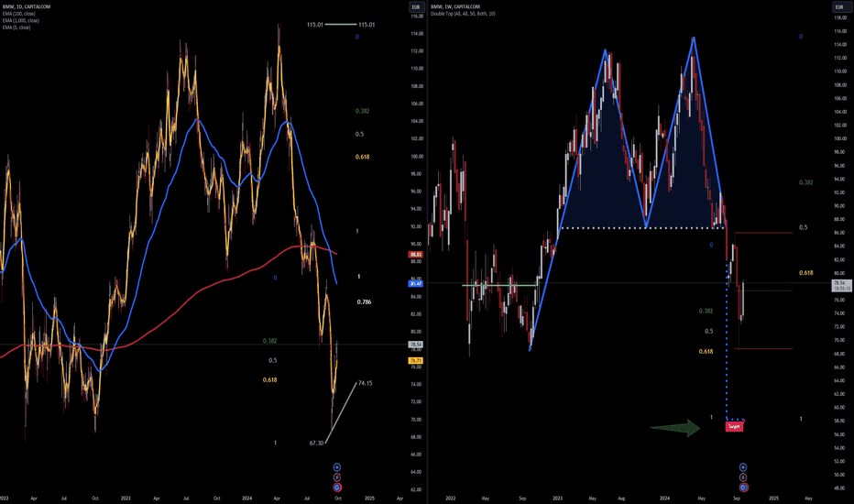Screen dimensions: 854x504
Task: Click the orange 76.71 price tag
Action: tap(416, 361)
